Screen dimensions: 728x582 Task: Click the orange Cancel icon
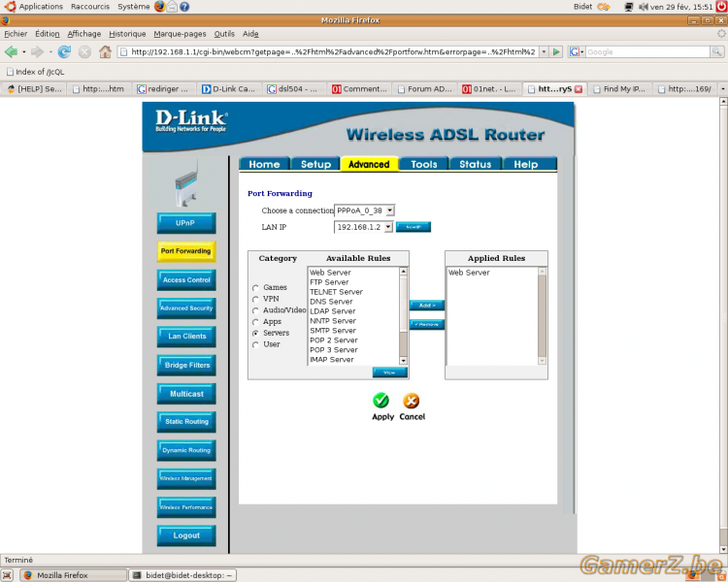click(x=411, y=400)
